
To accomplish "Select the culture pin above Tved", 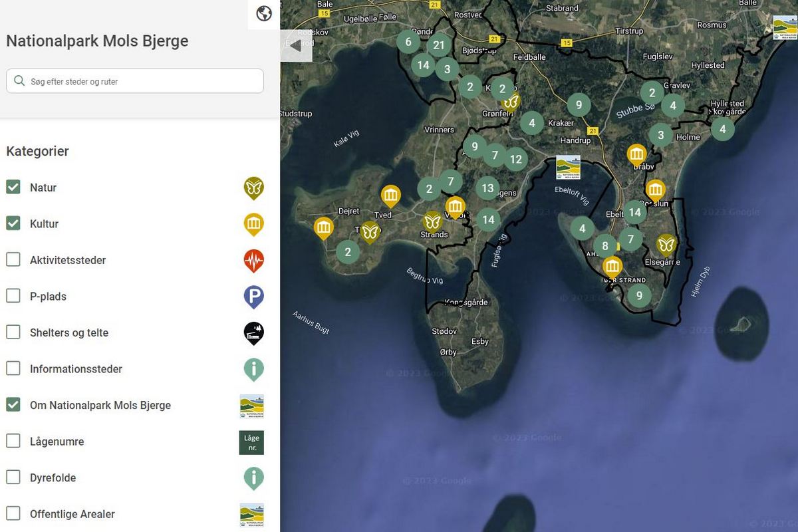I will pos(390,197).
